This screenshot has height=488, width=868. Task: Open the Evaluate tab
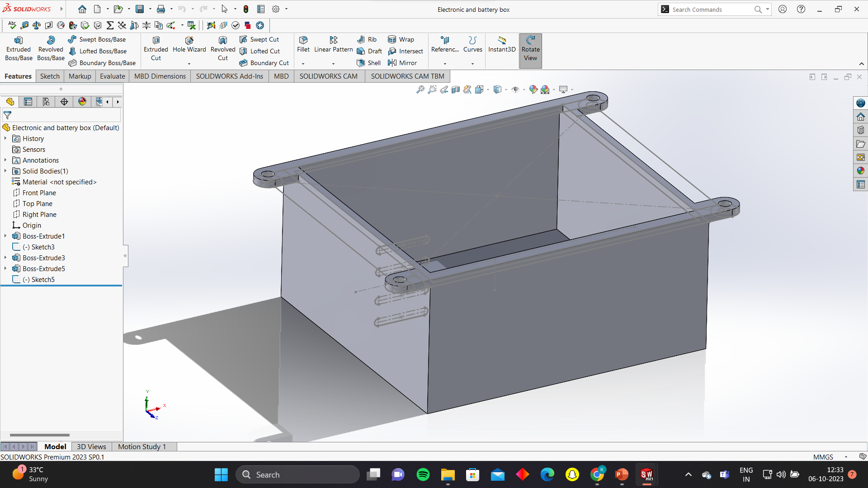point(112,76)
